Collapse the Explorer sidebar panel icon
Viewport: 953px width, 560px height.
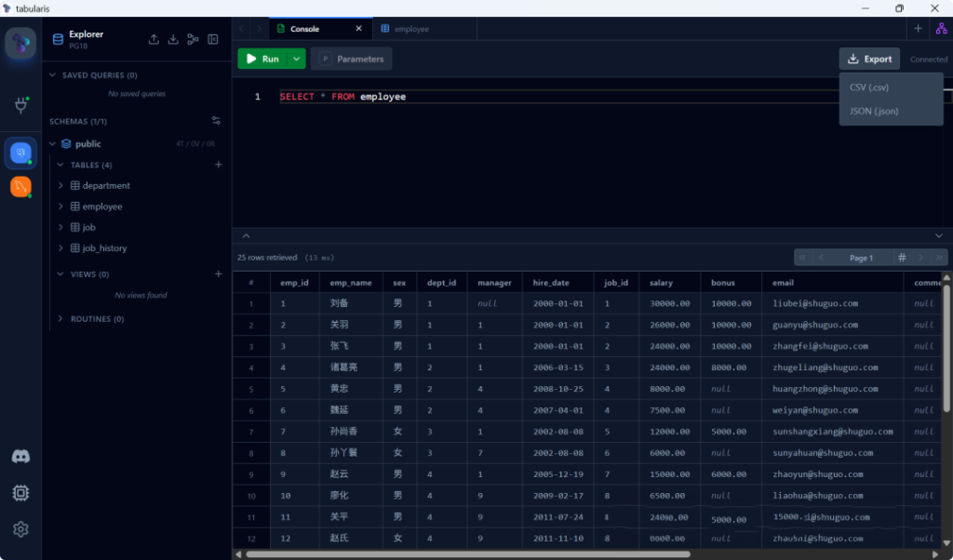click(x=213, y=39)
